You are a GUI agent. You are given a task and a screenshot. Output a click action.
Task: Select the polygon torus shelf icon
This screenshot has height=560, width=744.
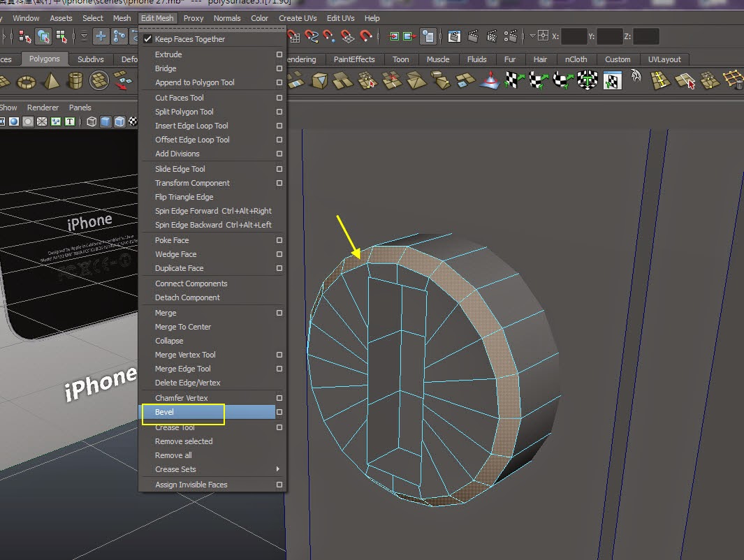[x=27, y=82]
